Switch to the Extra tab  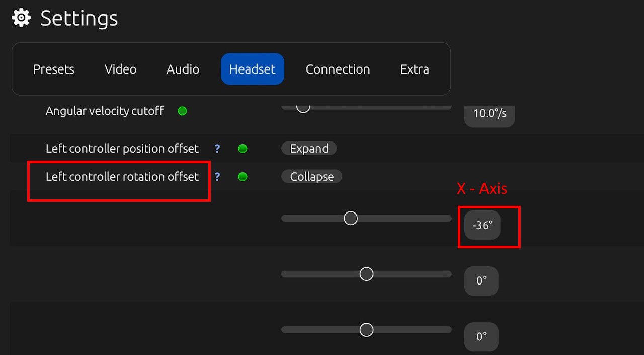[x=414, y=69]
